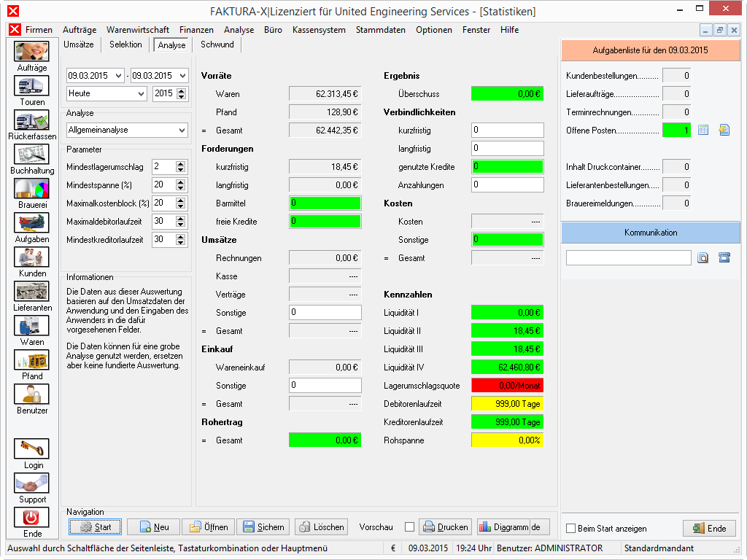747x560 pixels.
Task: Open the Lieferanten sidebar icon
Action: tap(31, 292)
